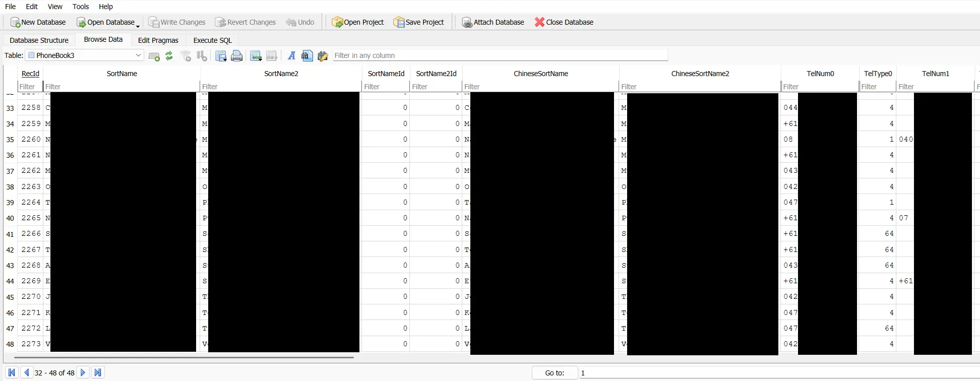Screen dimensions: 980x381
Task: Clear all filters using the funnel icon
Action: (x=186, y=56)
